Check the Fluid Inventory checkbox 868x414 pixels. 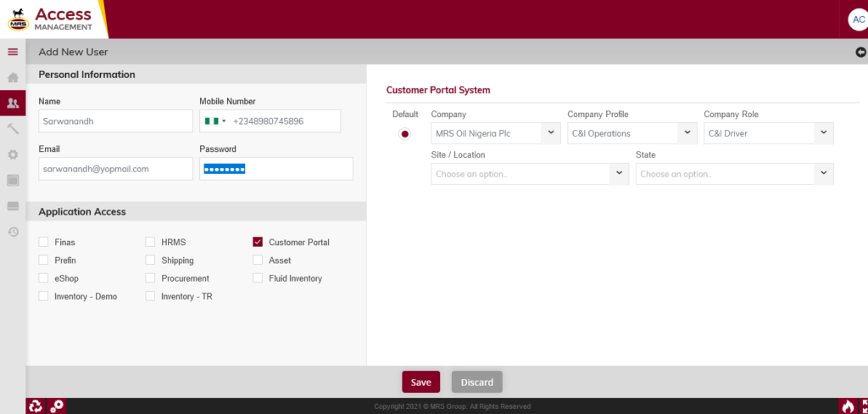[x=258, y=278]
